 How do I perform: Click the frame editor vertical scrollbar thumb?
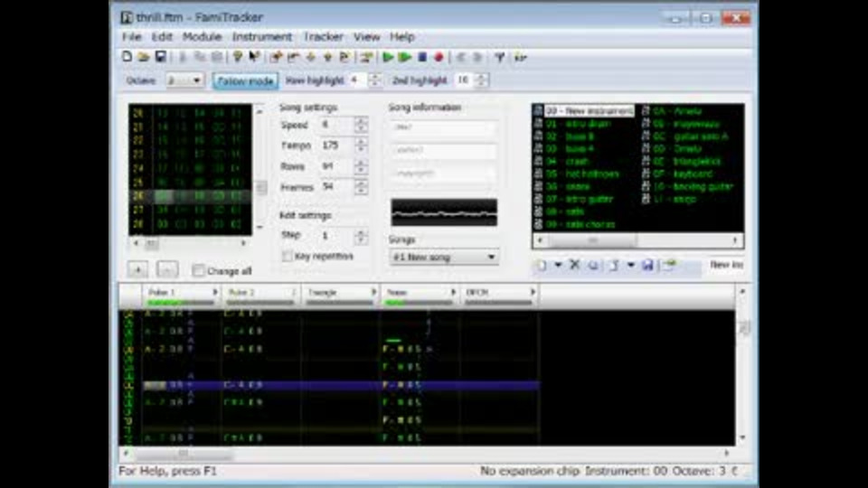point(259,188)
